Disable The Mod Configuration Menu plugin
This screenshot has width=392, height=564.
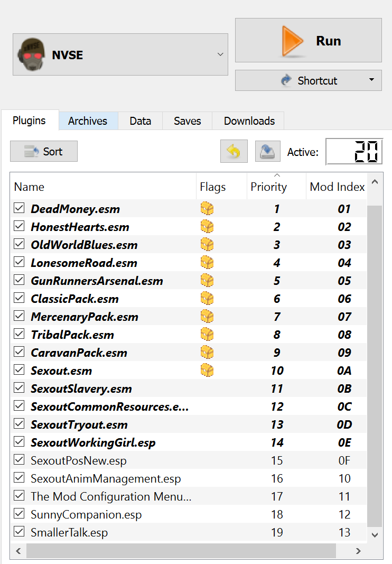(19, 496)
